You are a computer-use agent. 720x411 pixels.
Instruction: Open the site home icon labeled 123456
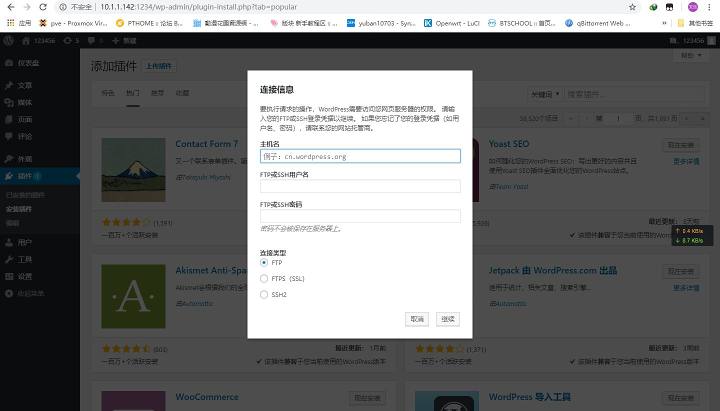point(38,40)
